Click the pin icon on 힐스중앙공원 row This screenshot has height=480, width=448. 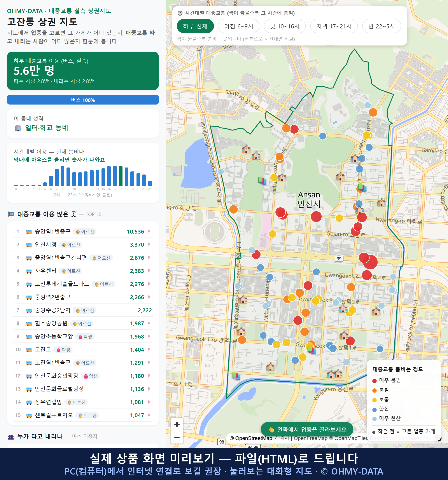(x=149, y=324)
